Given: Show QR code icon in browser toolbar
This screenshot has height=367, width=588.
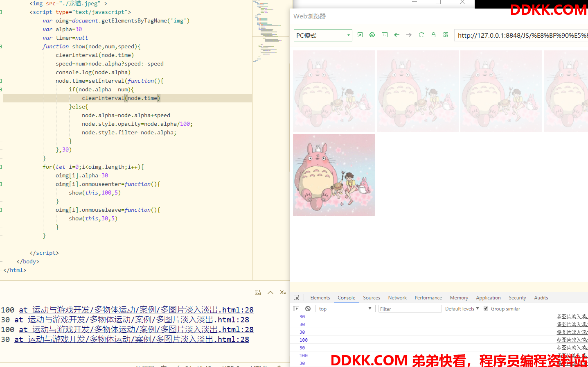Looking at the screenshot, I should (x=446, y=35).
